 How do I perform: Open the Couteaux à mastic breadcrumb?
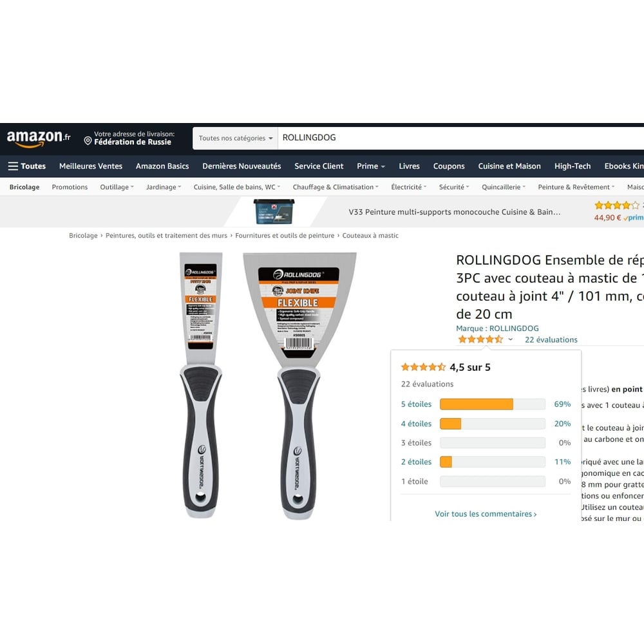370,235
